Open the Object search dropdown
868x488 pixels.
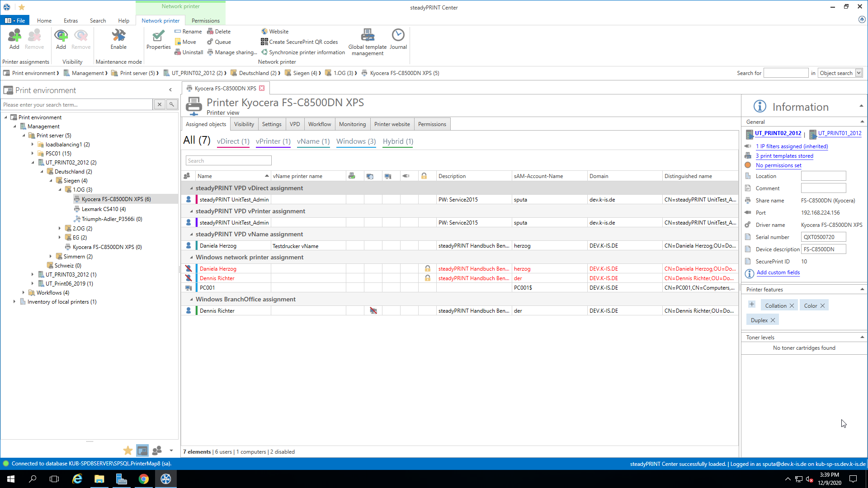click(x=859, y=73)
